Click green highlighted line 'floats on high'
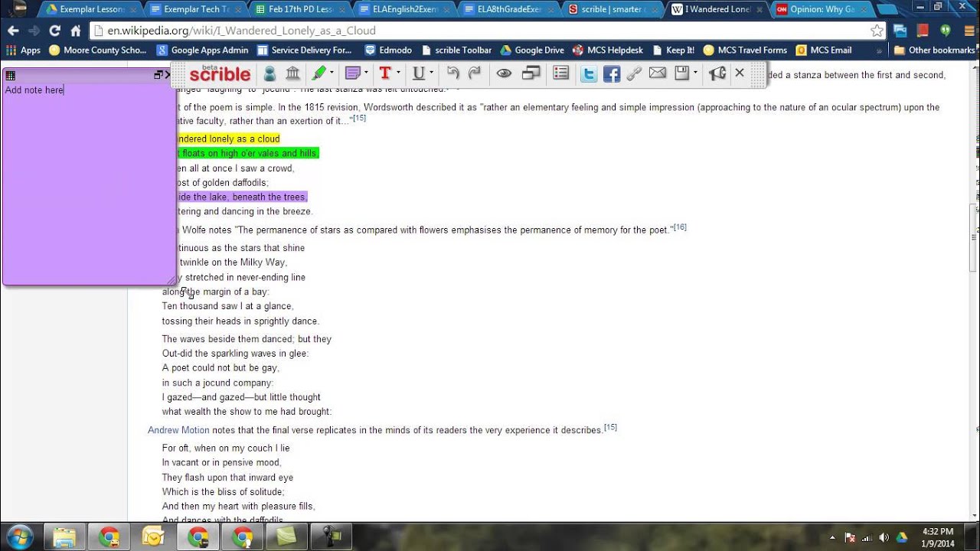 click(x=250, y=153)
